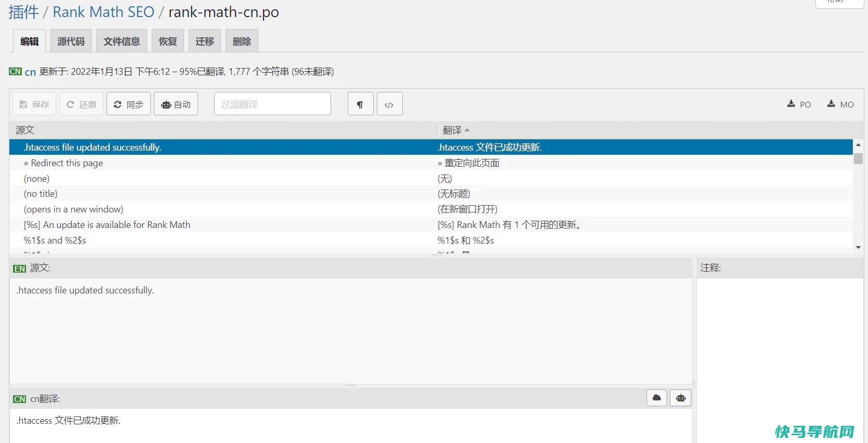868x443 pixels.
Task: Select the '(opens in a new window)' row
Action: pyautogui.click(x=431, y=209)
